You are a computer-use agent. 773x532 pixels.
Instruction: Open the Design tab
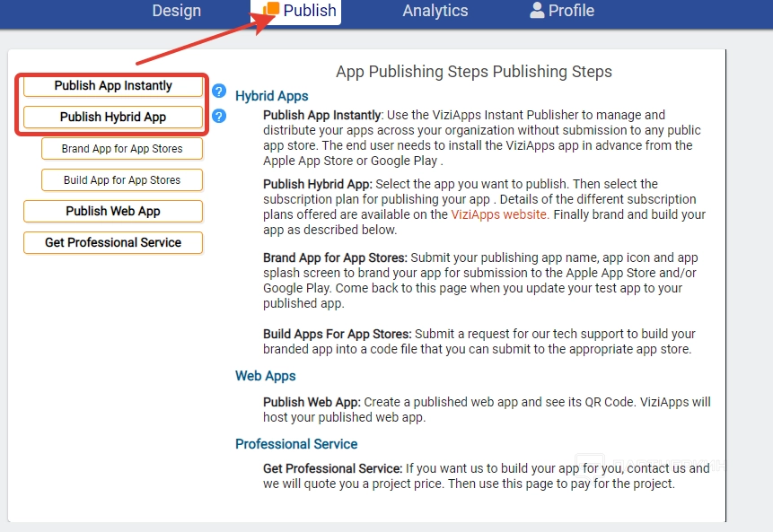point(176,11)
